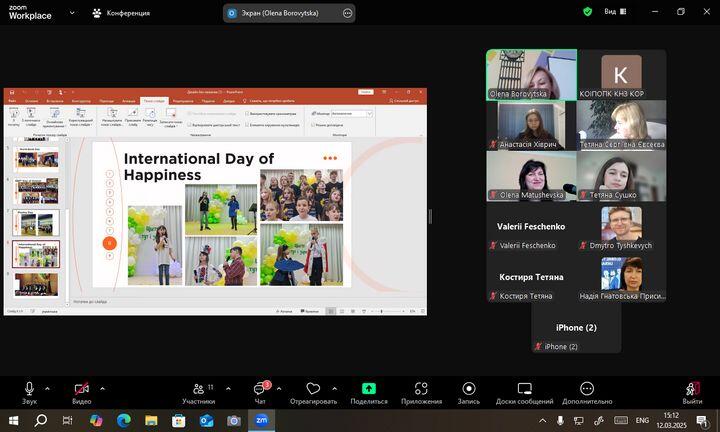This screenshot has height=432, width=720.
Task: Toggle PowerPoint Presenter View checkbox
Action: 313,125
